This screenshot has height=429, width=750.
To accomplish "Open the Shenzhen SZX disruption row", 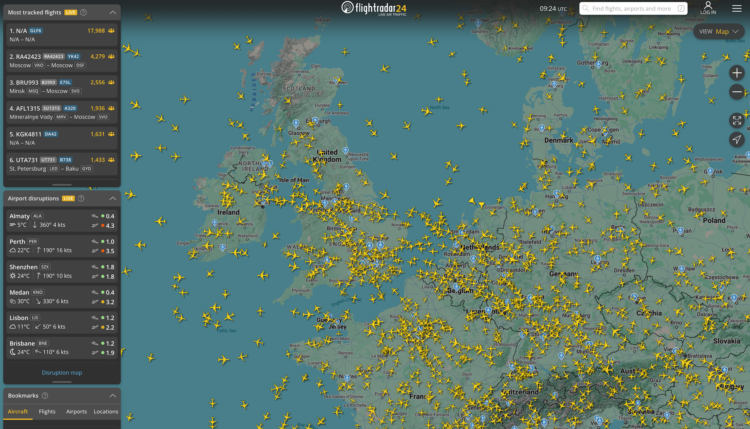I will tap(62, 271).
